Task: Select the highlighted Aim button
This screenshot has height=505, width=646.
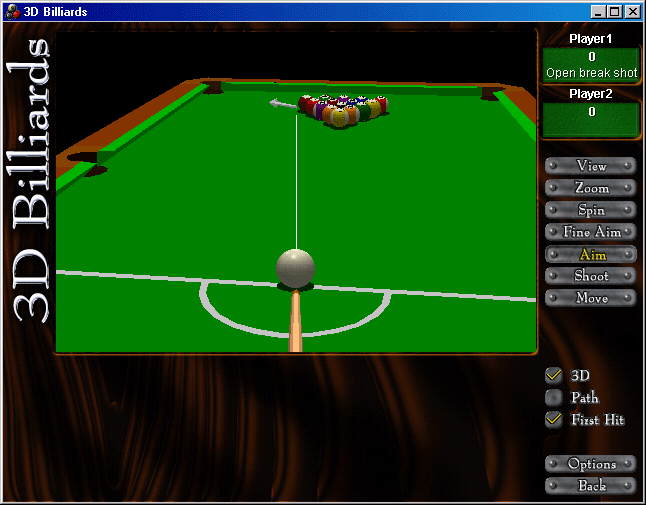Action: pos(591,255)
